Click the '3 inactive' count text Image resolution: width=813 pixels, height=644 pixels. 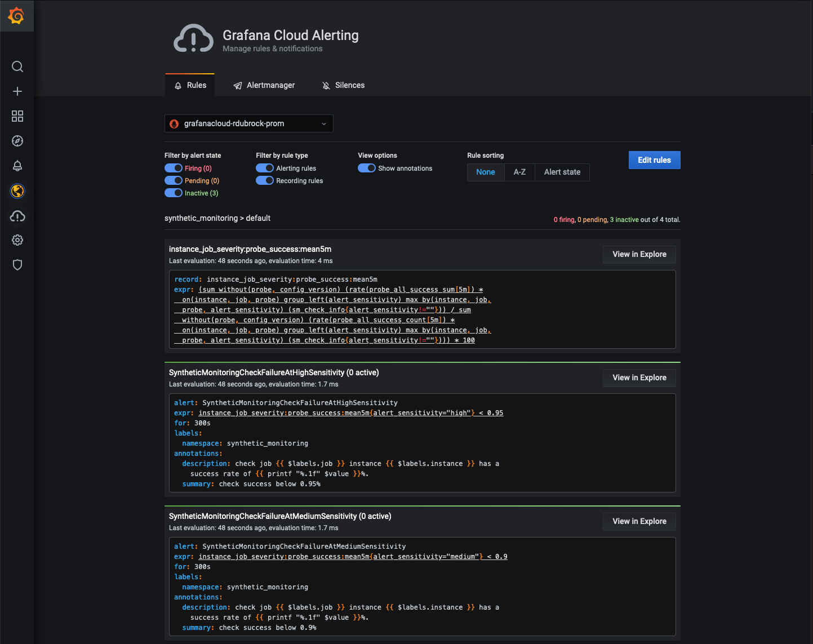pos(624,220)
